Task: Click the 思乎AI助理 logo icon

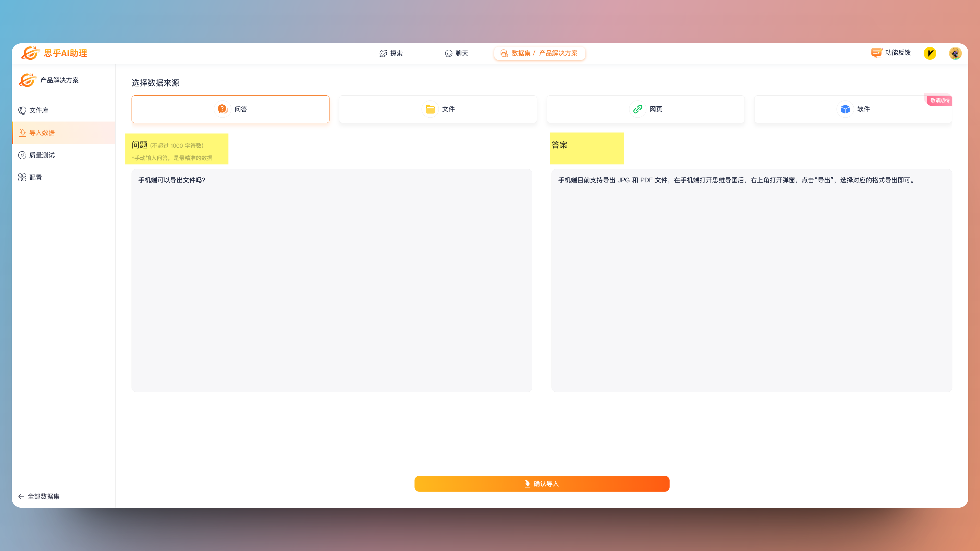Action: [x=30, y=53]
